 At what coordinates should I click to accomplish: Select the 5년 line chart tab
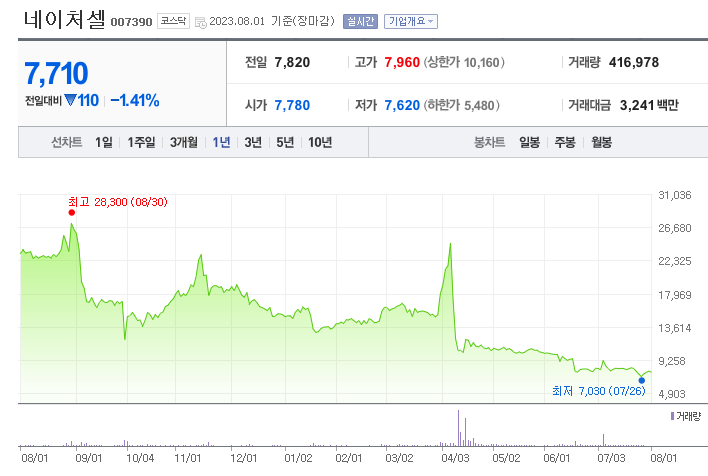[285, 142]
